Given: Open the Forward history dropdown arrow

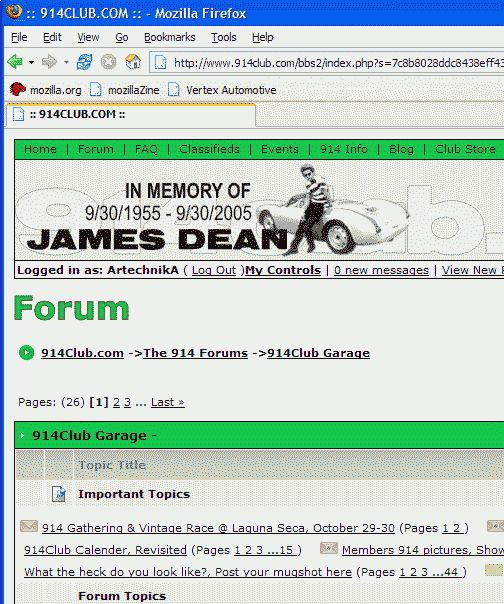Looking at the screenshot, I should [x=66, y=62].
